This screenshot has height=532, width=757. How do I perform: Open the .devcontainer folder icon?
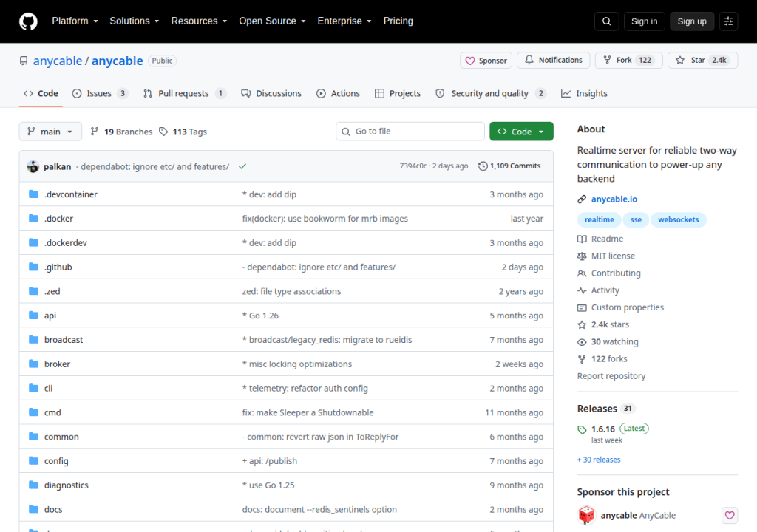tap(33, 194)
